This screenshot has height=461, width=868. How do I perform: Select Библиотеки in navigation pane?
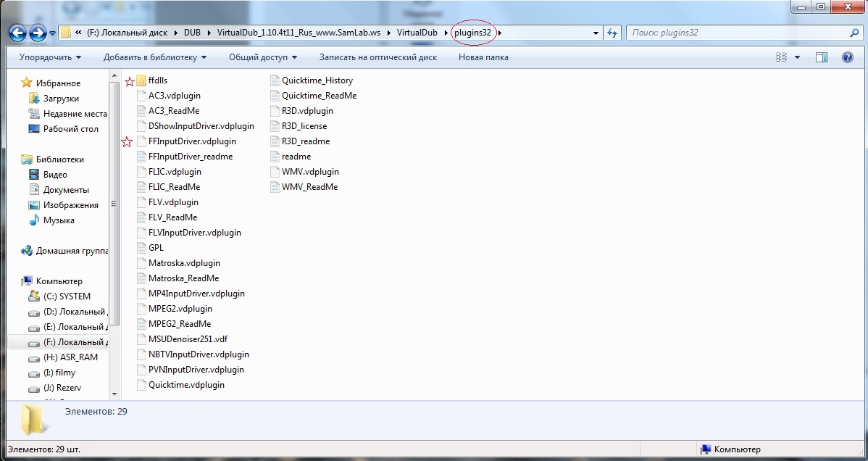(60, 159)
